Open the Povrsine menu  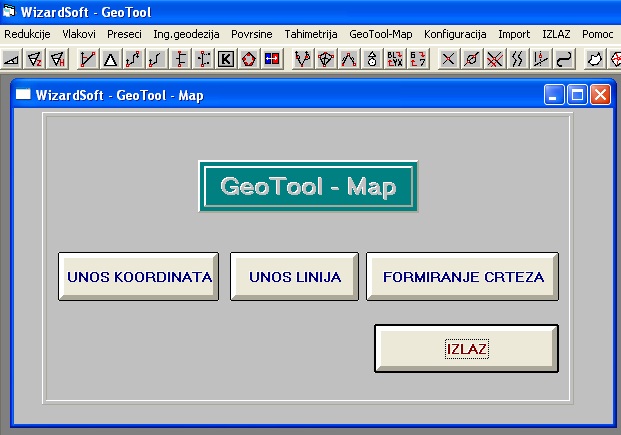click(x=252, y=34)
